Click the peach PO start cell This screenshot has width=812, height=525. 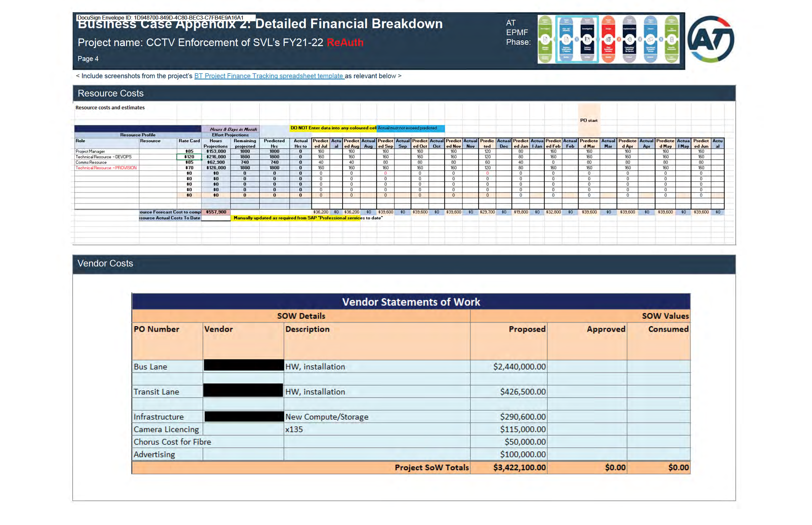588,120
